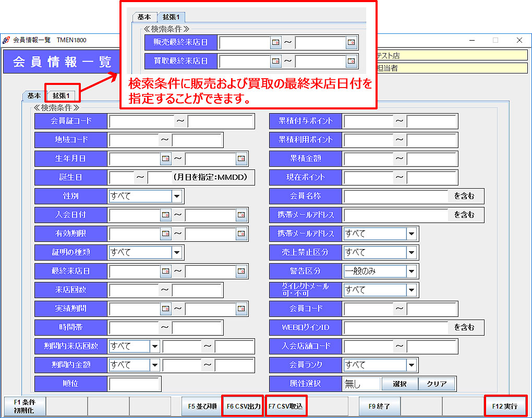This screenshot has width=532, height=418.
Task: Open calendar for 入会日付 start date
Action: pyautogui.click(x=165, y=215)
